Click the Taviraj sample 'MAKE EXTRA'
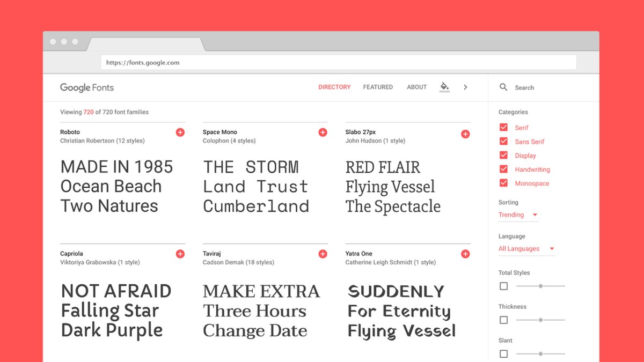 (261, 291)
